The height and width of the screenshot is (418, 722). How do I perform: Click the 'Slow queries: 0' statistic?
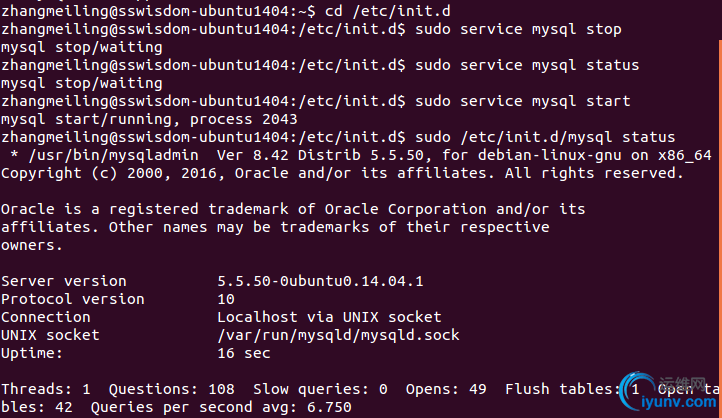click(320, 389)
